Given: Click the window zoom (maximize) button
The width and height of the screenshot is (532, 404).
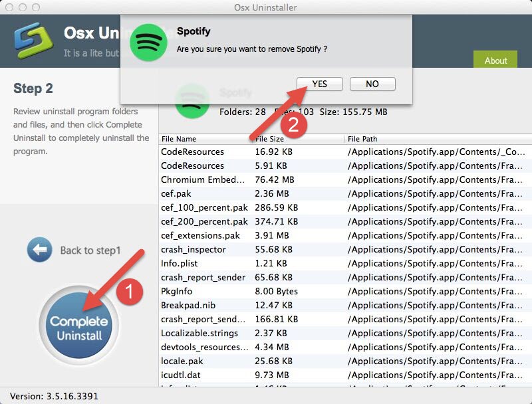Looking at the screenshot, I should 36,7.
